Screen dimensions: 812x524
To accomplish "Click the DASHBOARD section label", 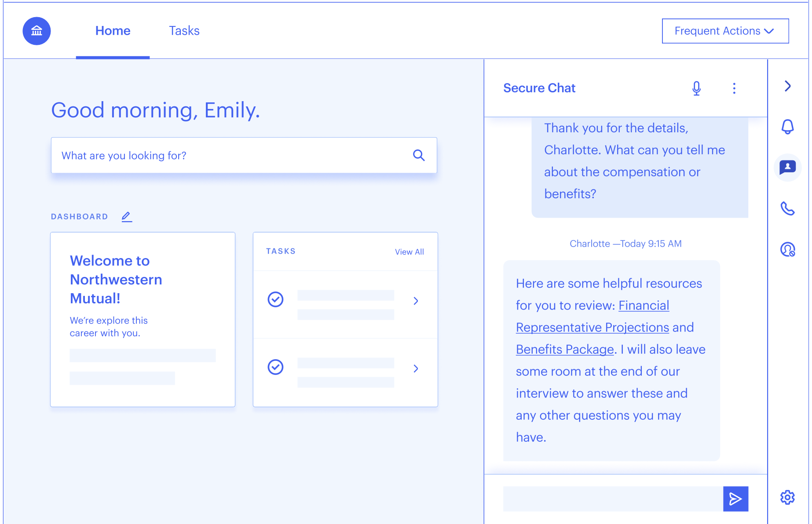I will coord(80,217).
